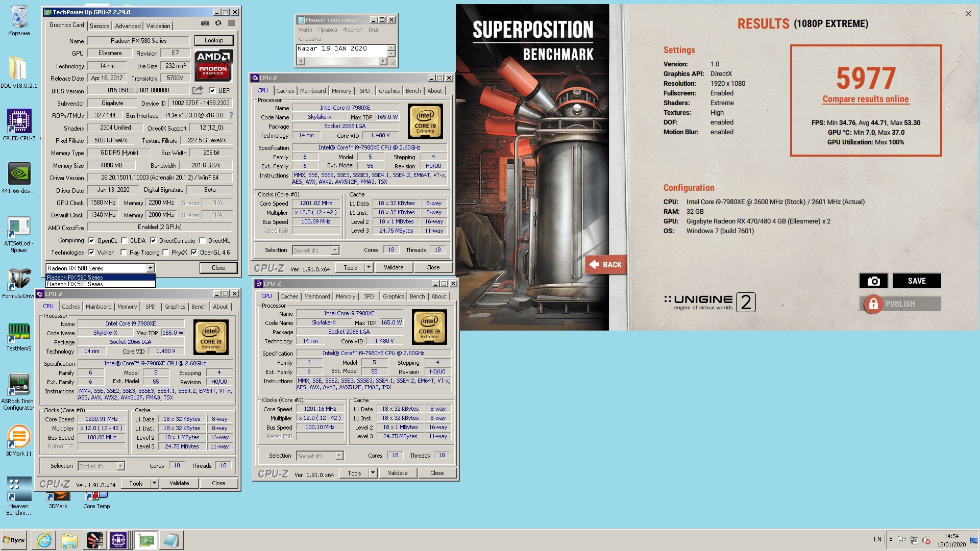
Task: Open Socket #1 dropdown in CPU-Z showing 1201.02 MHz
Action: (x=335, y=250)
